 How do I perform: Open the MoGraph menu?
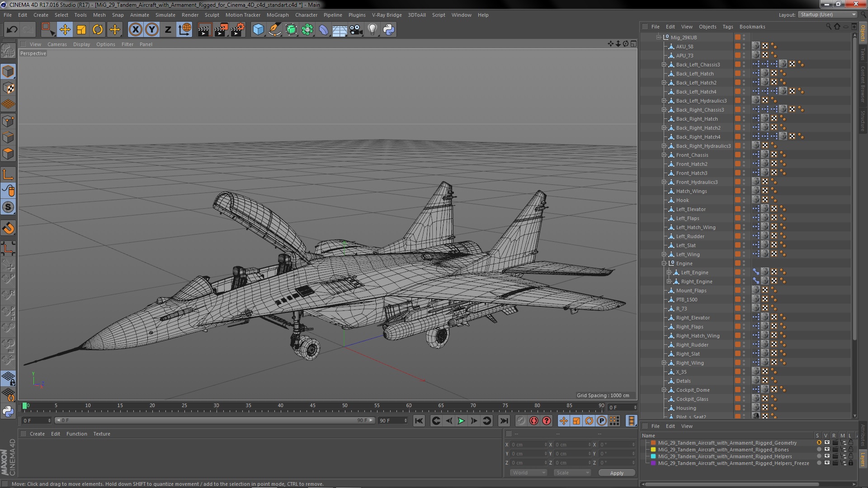pyautogui.click(x=278, y=15)
